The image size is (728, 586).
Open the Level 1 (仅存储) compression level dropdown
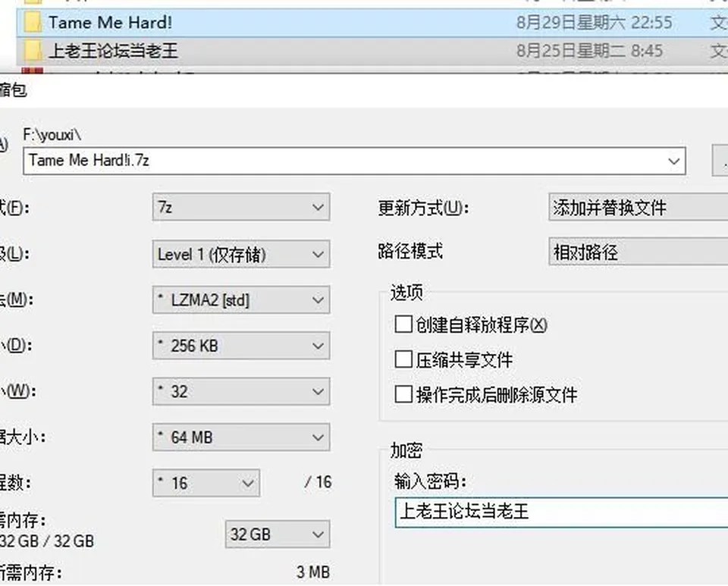(241, 254)
